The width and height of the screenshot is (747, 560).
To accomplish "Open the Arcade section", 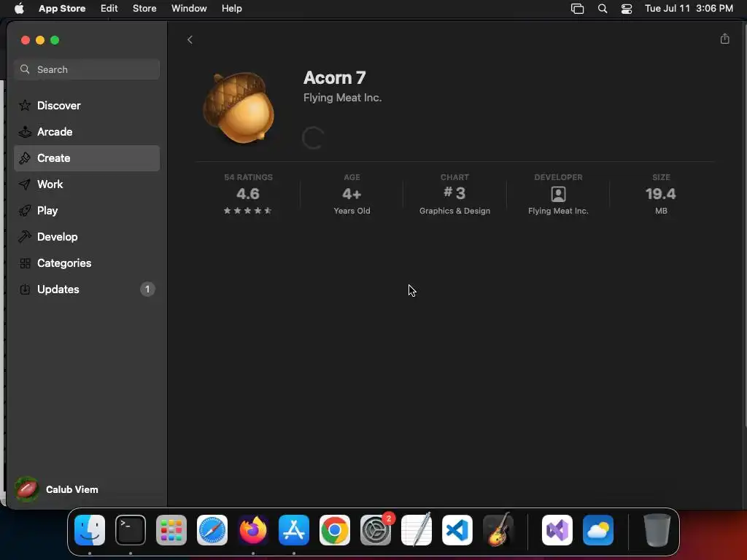I will point(87,132).
